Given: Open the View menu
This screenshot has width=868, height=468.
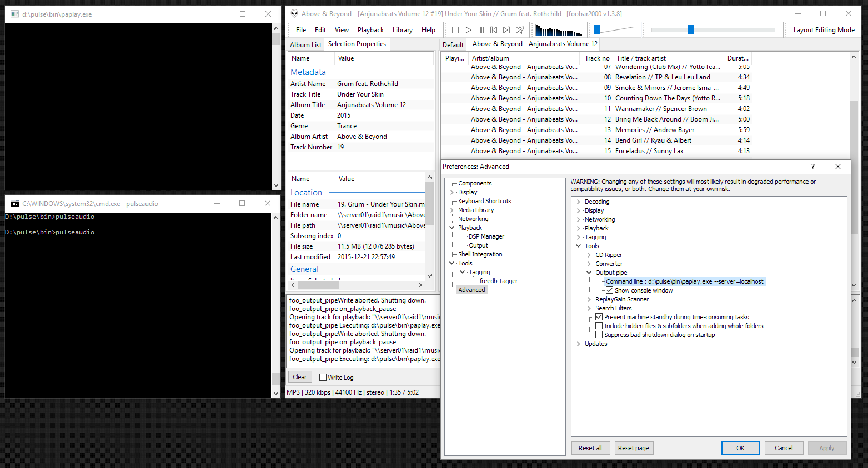Looking at the screenshot, I should point(342,30).
